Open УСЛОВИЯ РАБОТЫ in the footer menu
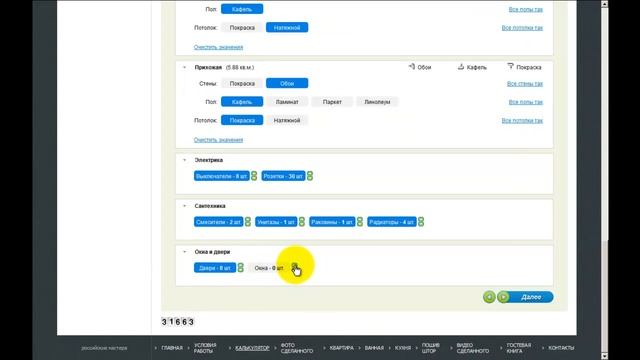The width and height of the screenshot is (640, 360). (x=205, y=348)
